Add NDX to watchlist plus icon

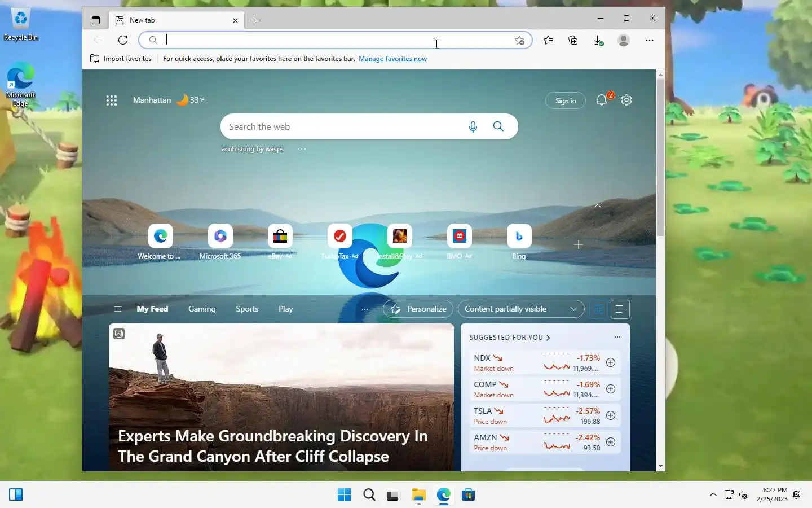pos(611,362)
